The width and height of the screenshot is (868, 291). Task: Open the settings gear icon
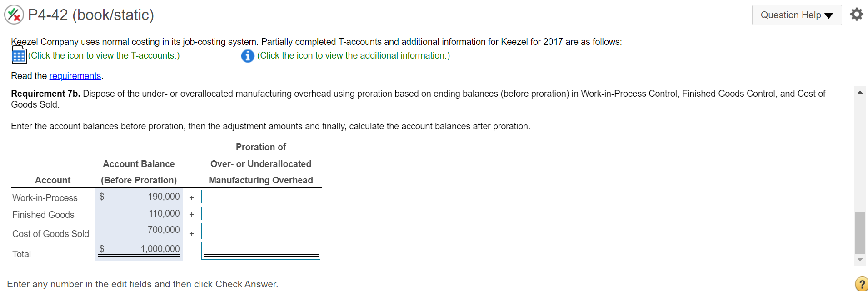tap(857, 14)
